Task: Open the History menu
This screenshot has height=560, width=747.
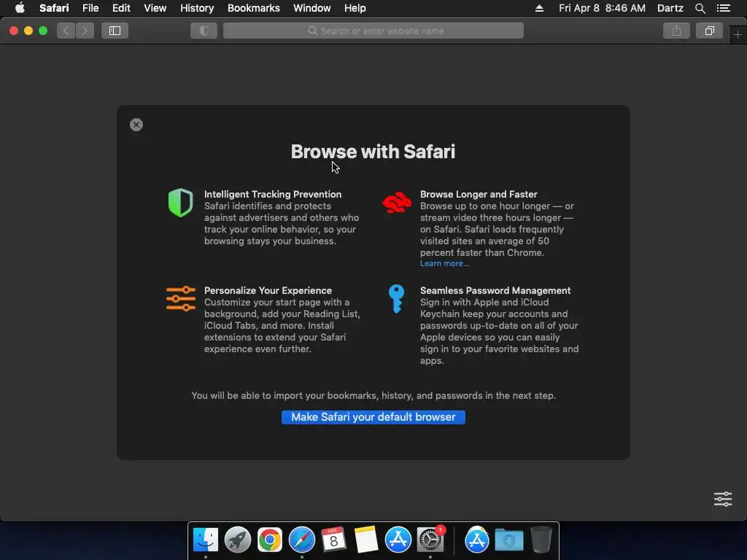Action: pyautogui.click(x=197, y=8)
